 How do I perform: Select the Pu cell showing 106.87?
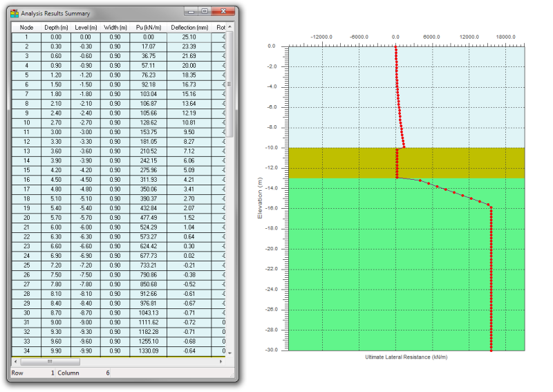click(x=149, y=104)
